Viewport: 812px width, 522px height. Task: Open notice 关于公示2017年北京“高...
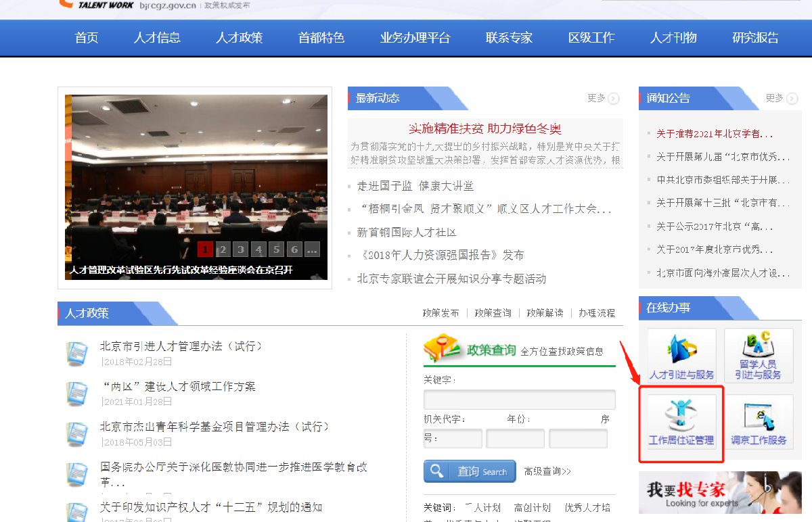coord(715,227)
